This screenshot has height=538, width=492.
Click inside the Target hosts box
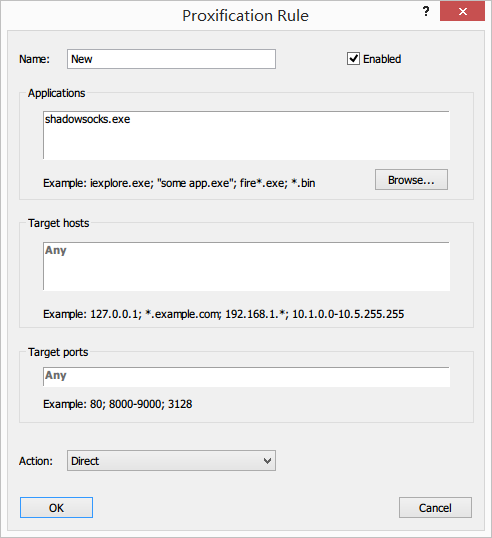(x=246, y=266)
